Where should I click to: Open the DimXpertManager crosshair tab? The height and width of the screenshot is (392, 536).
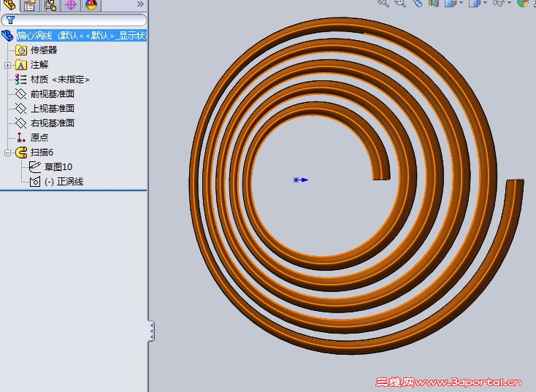point(71,5)
